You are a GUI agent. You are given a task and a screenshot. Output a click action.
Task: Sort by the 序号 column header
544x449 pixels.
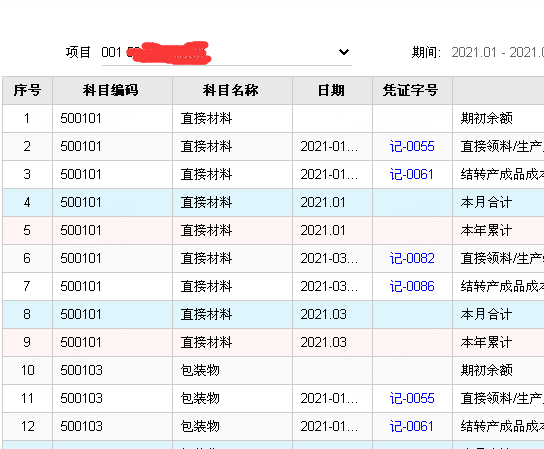pos(27,91)
